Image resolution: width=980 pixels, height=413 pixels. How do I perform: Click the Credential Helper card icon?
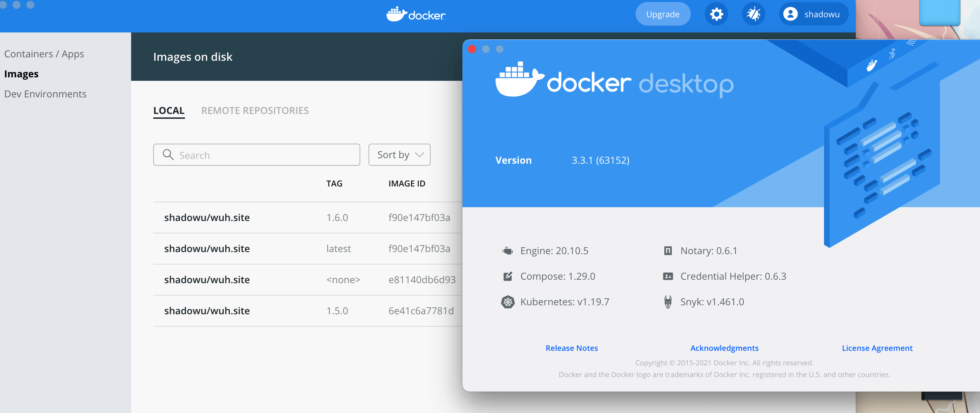pyautogui.click(x=668, y=276)
